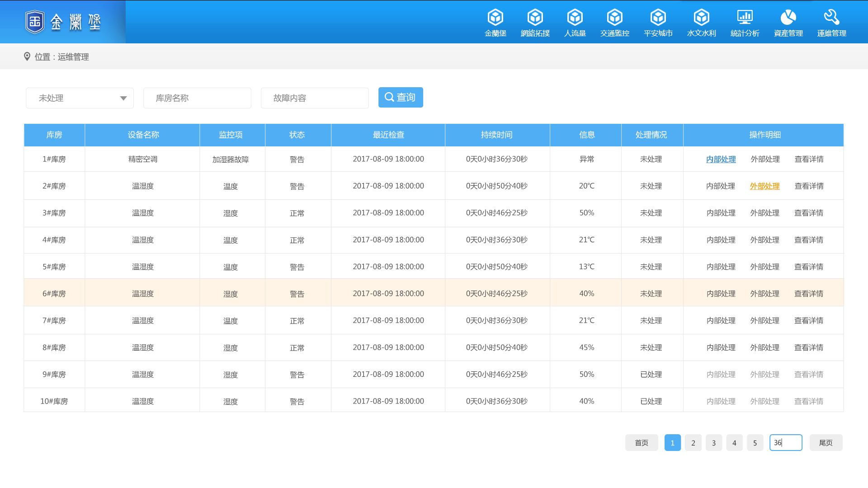This screenshot has width=868, height=488.
Task: Click the 设备名称 column header
Action: (143, 135)
